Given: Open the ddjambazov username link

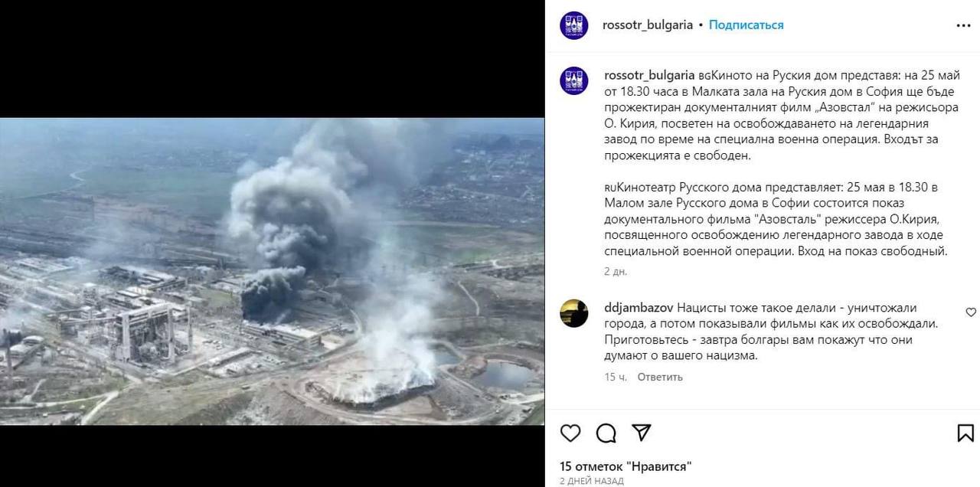Looking at the screenshot, I should coord(639,308).
